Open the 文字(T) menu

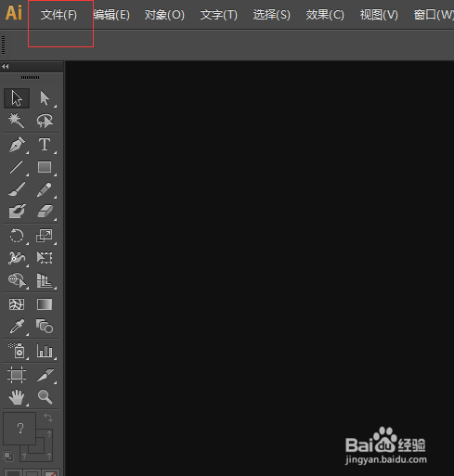pos(218,15)
